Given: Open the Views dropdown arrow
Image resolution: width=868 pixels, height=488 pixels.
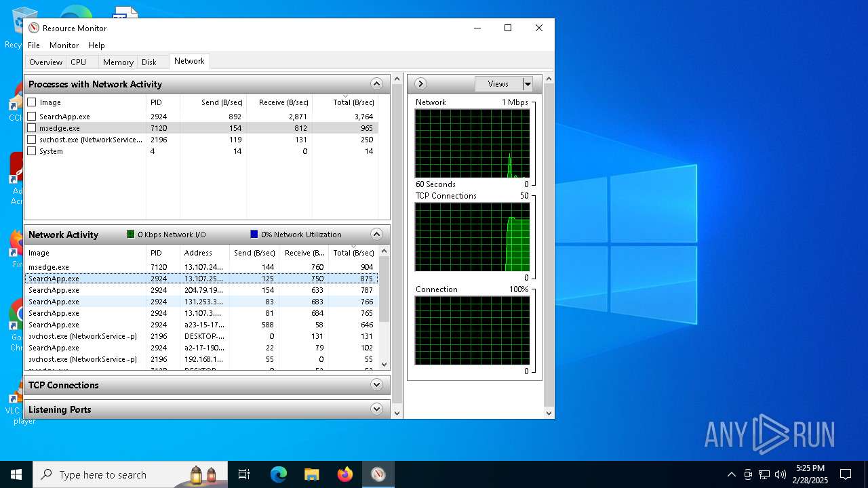Looking at the screenshot, I should click(528, 84).
